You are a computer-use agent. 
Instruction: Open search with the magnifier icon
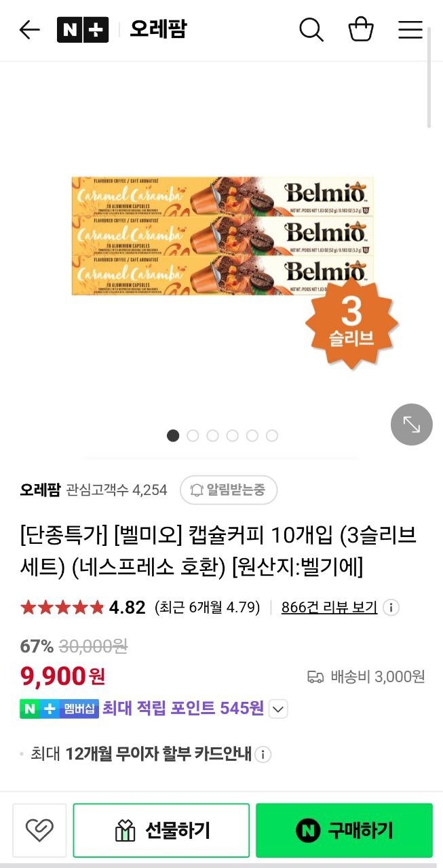click(311, 30)
